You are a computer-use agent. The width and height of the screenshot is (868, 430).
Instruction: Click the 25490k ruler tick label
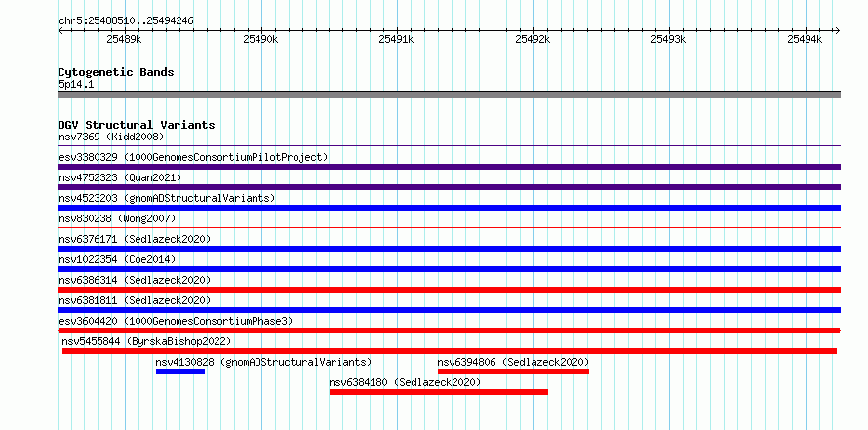click(x=260, y=39)
